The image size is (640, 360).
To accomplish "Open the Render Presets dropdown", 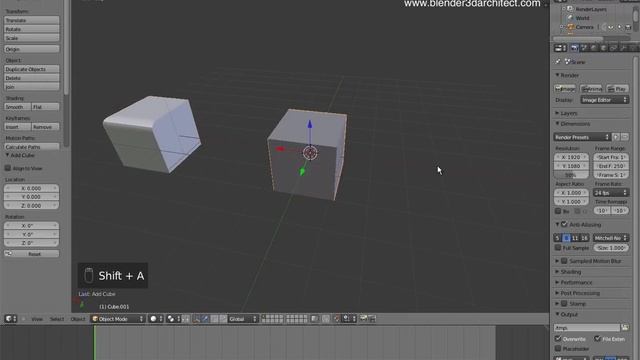I will pyautogui.click(x=582, y=137).
